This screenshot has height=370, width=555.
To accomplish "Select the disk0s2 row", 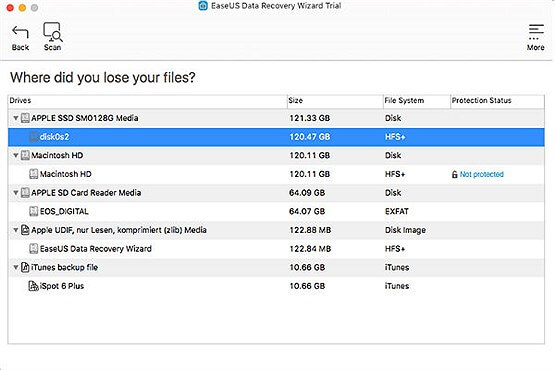I will pos(276,137).
